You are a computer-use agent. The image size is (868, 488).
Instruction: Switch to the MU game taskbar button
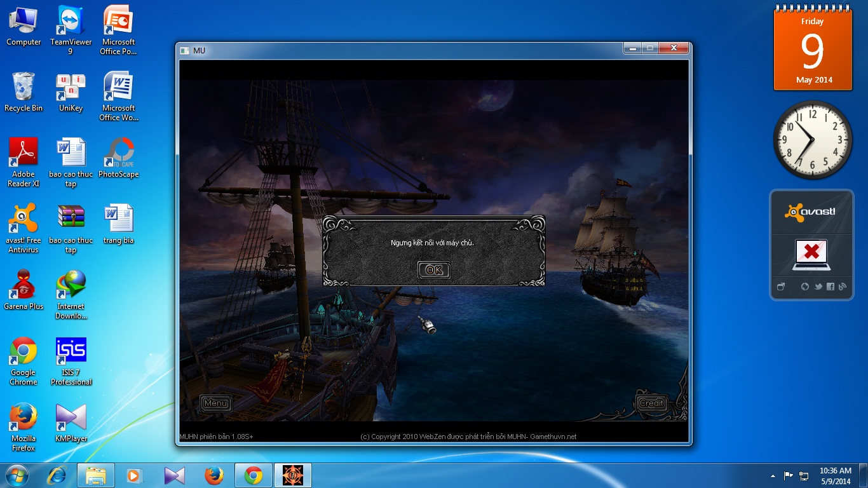[293, 475]
